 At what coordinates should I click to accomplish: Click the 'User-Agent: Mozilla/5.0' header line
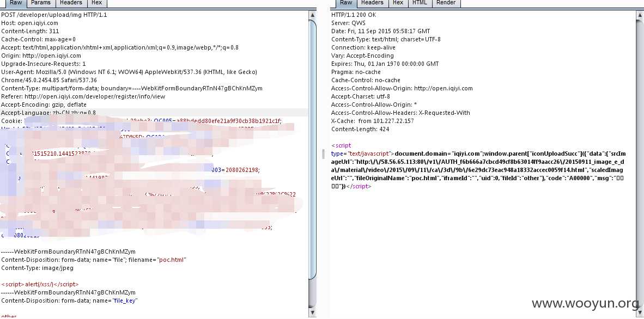click(129, 72)
